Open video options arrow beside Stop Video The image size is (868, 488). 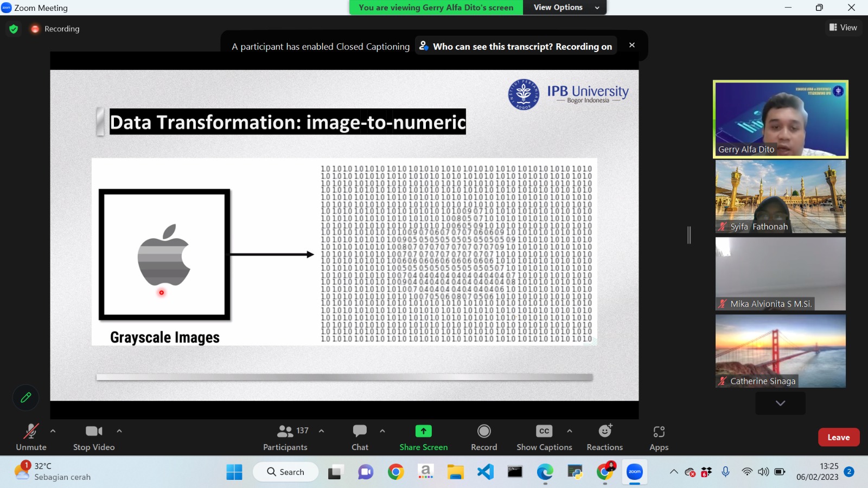pos(119,431)
